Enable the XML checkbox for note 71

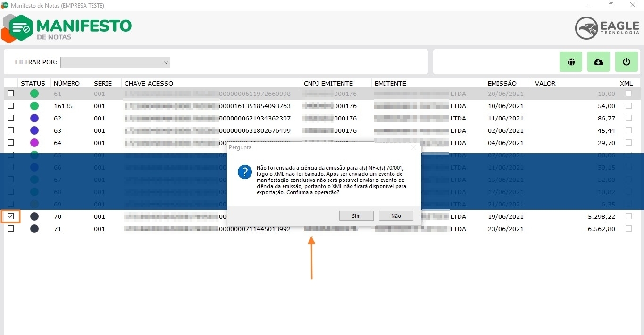[x=628, y=229]
